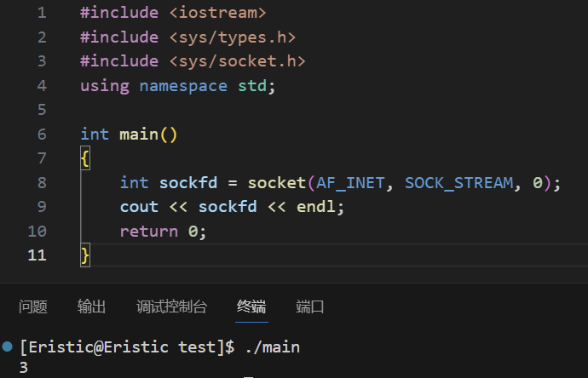Viewport: 588px width, 378px height.
Task: Click line number 8 in the gutter
Action: point(42,183)
